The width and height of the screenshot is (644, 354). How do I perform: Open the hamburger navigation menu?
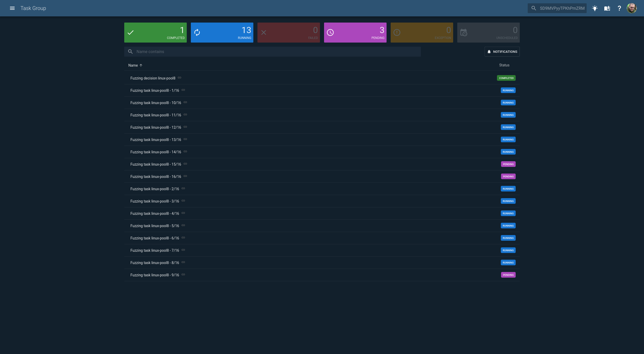pyautogui.click(x=12, y=8)
